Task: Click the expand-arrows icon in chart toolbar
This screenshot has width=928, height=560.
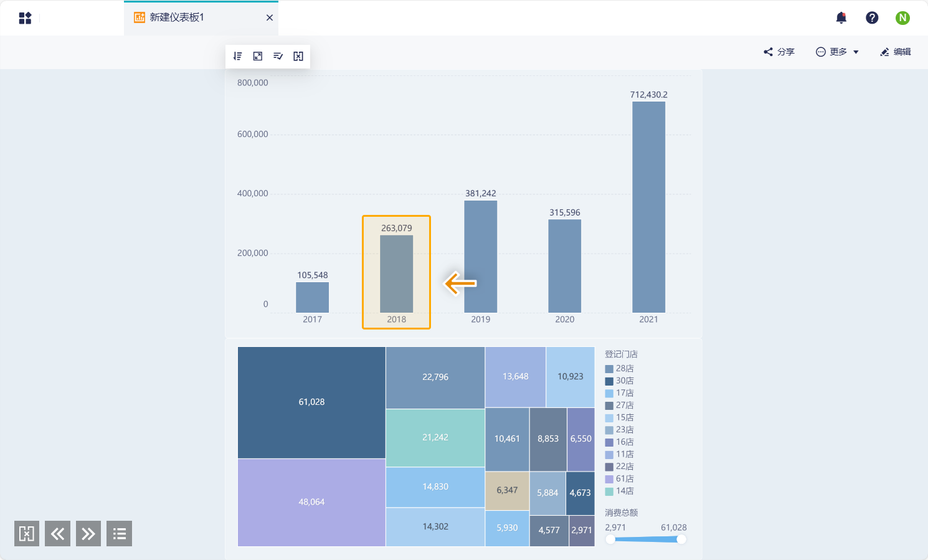Action: tap(258, 56)
